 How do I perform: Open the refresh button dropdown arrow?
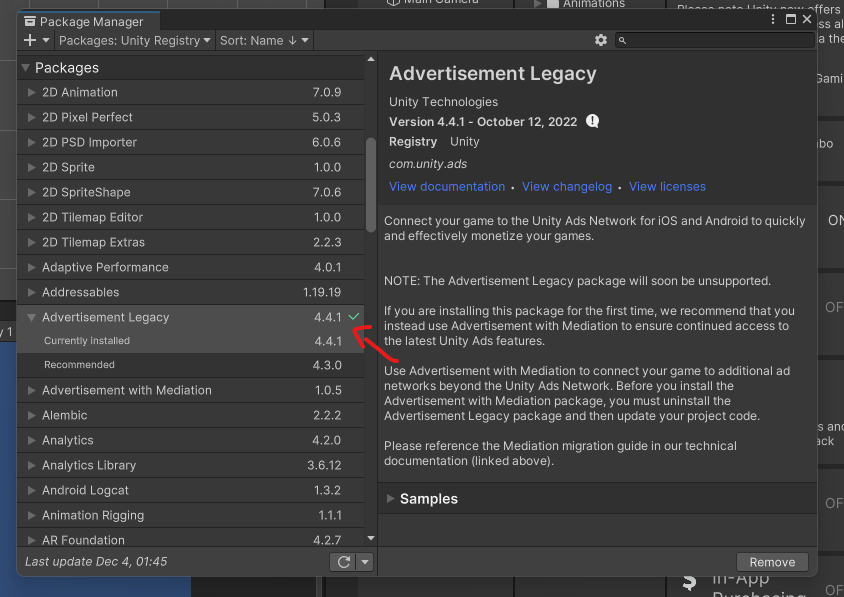[365, 562]
